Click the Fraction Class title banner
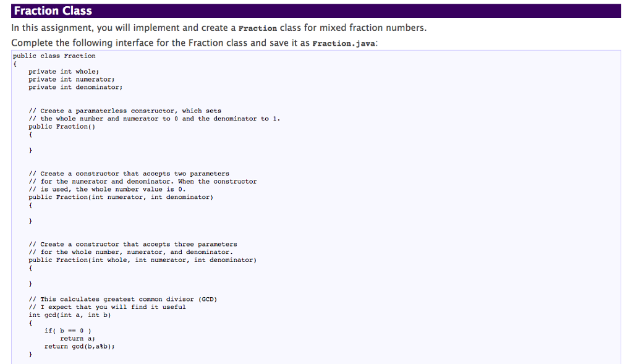Screen dimensions: 633x364 pyautogui.click(x=53, y=11)
